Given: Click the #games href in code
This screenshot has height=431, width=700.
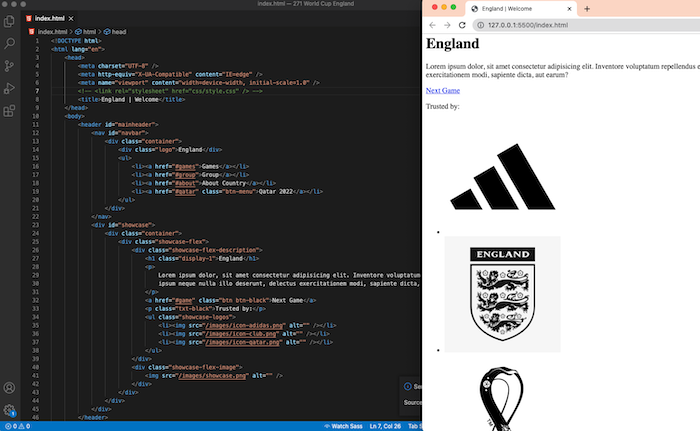Looking at the screenshot, I should pos(185,166).
